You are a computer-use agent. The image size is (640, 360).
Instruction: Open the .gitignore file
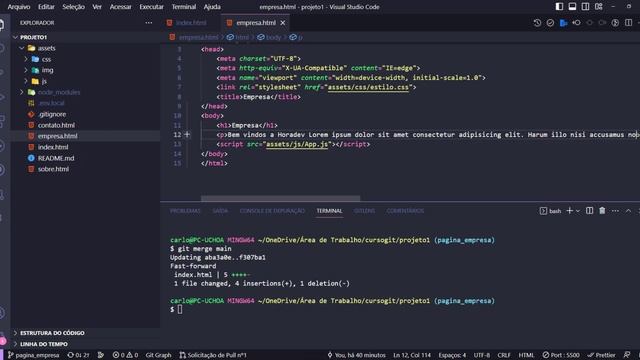52,114
